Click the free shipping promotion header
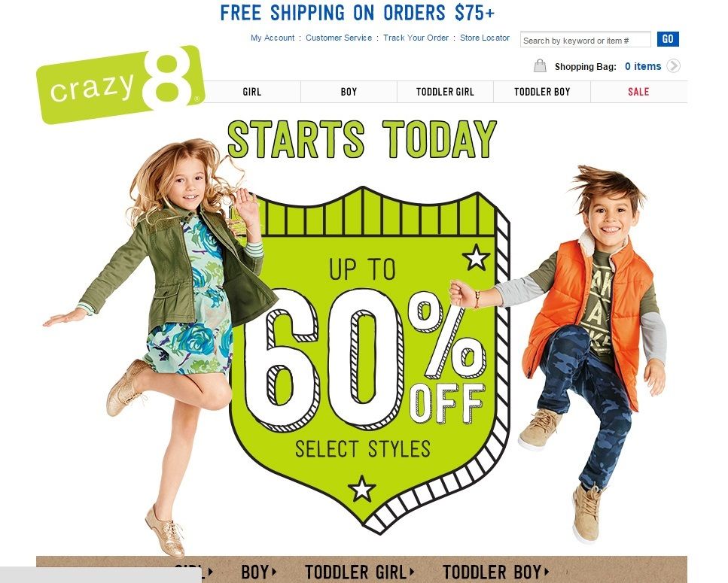This screenshot has height=583, width=728. click(357, 13)
